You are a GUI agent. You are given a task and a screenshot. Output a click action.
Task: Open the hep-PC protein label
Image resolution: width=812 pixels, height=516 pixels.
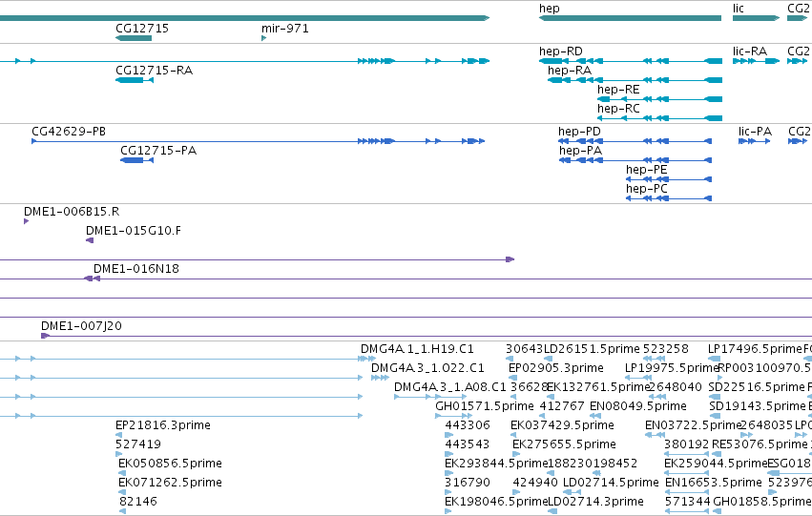click(x=646, y=189)
